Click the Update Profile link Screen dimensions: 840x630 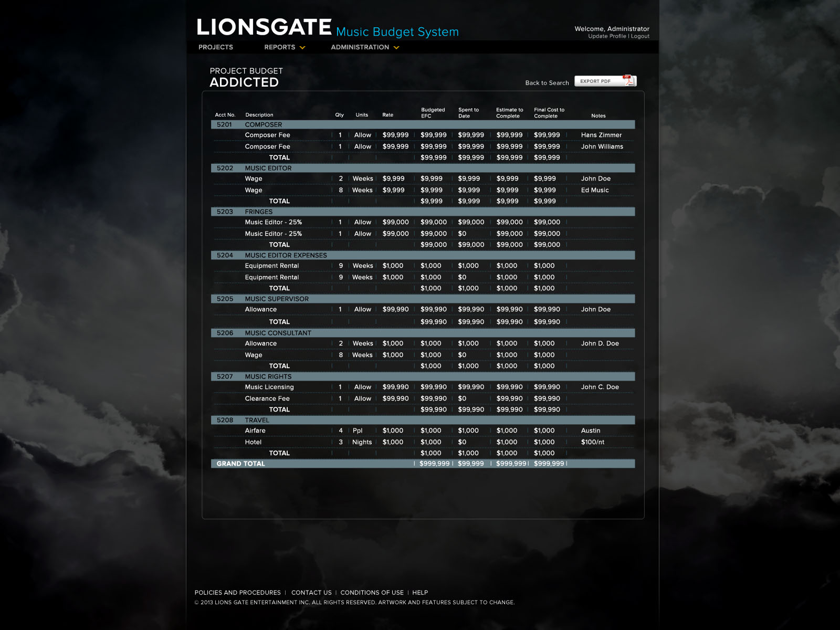coord(606,36)
